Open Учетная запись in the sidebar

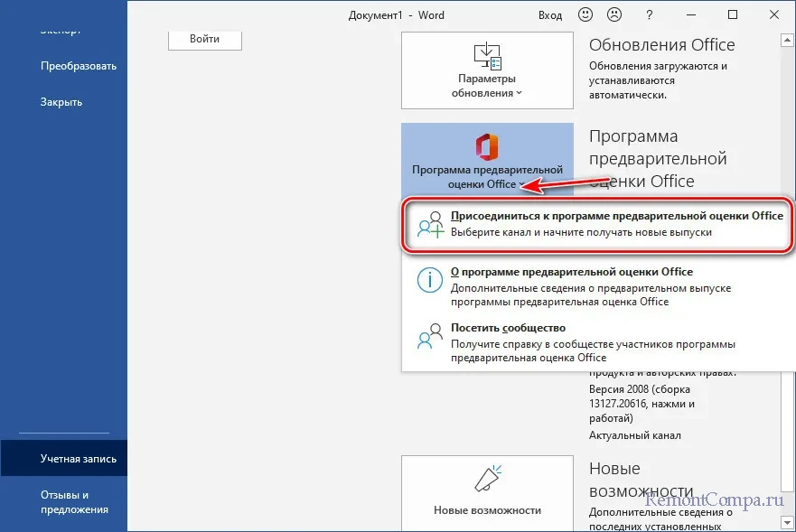coord(79,459)
